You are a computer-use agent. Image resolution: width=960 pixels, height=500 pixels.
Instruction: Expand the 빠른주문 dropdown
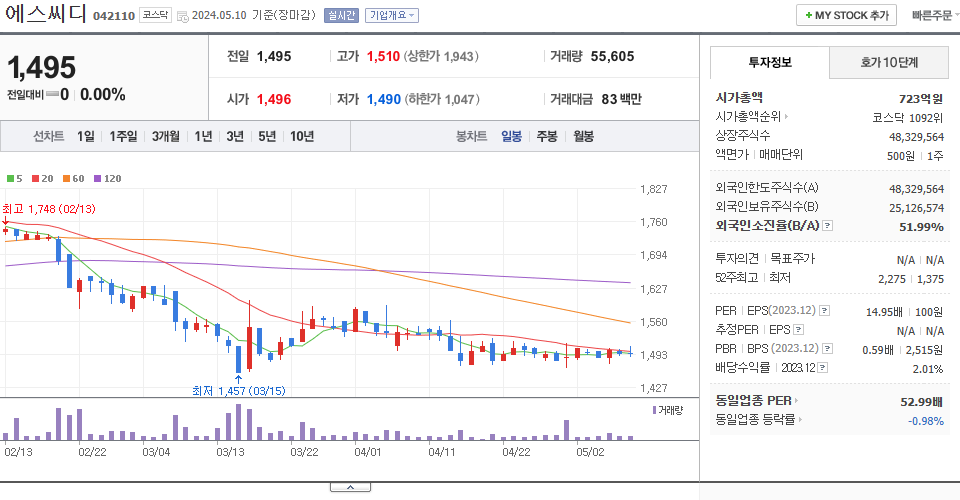935,15
